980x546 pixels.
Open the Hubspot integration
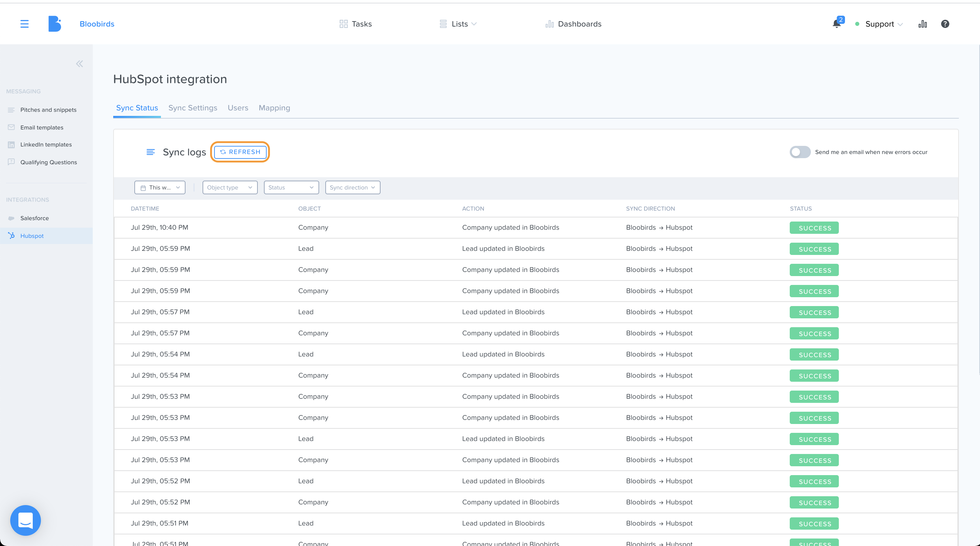46,236
